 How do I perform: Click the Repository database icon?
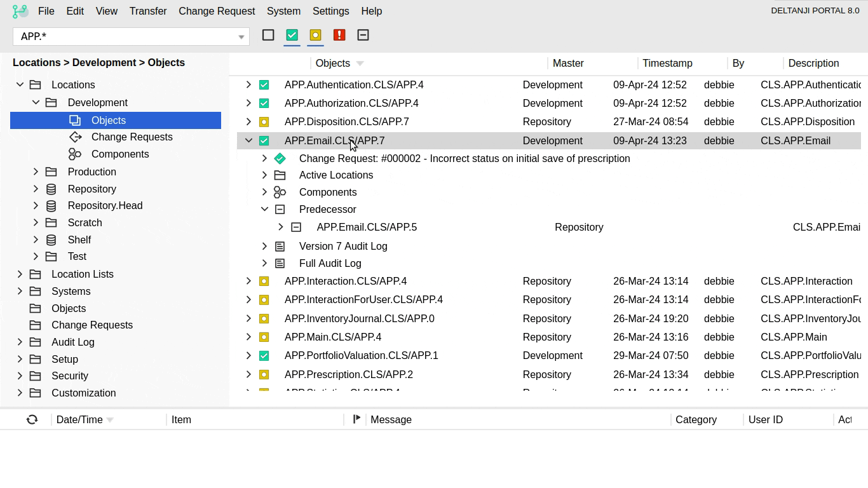point(51,189)
